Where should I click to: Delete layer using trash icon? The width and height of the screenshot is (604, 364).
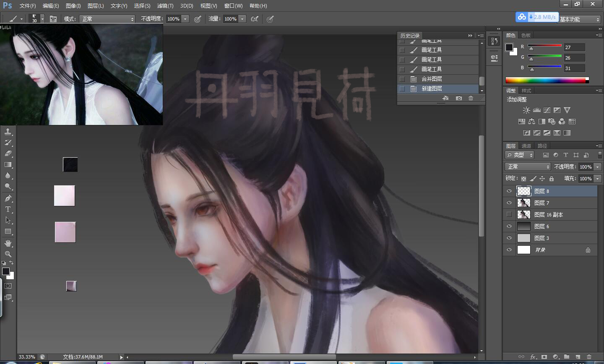(x=589, y=357)
